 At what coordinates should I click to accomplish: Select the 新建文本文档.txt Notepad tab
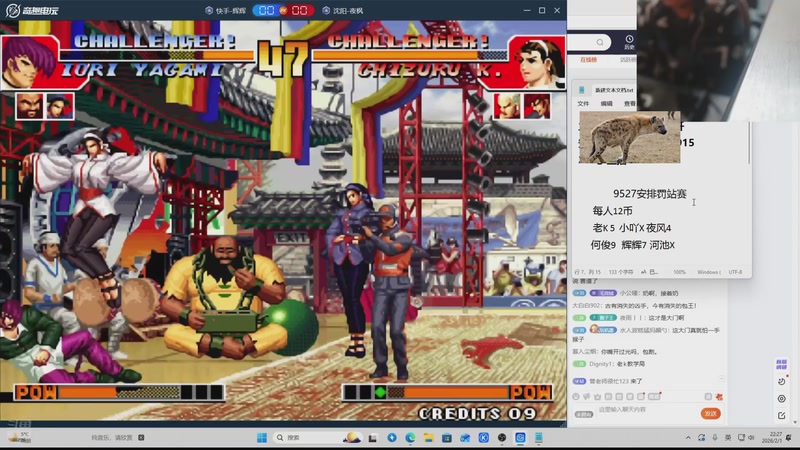pos(614,90)
